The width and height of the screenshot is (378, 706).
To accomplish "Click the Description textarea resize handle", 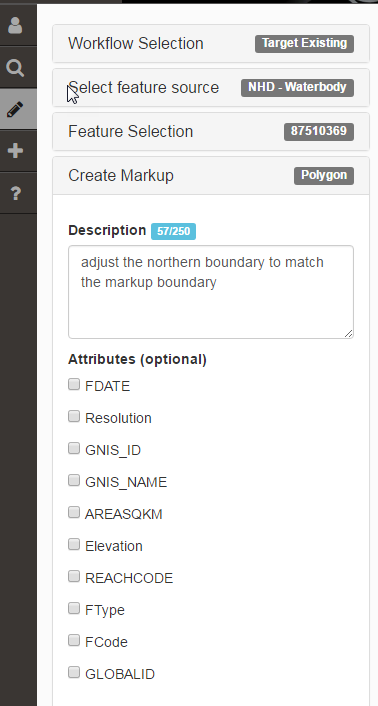I will (x=348, y=333).
